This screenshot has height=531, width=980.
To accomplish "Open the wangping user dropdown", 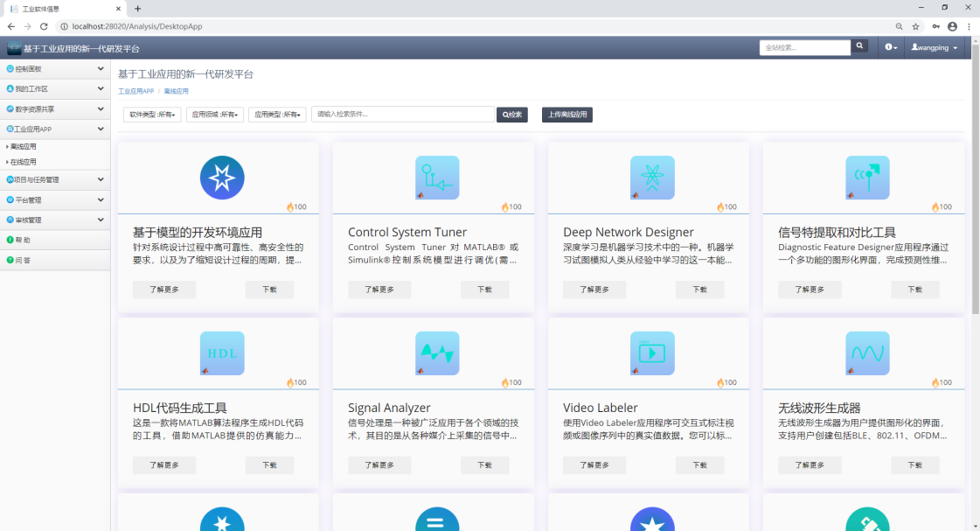I will pos(934,47).
